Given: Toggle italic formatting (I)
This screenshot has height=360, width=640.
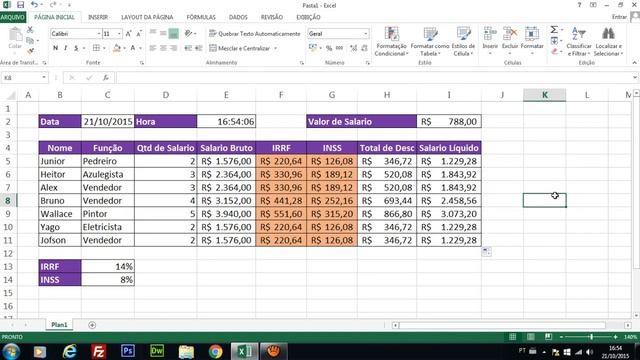Looking at the screenshot, I should [65, 48].
